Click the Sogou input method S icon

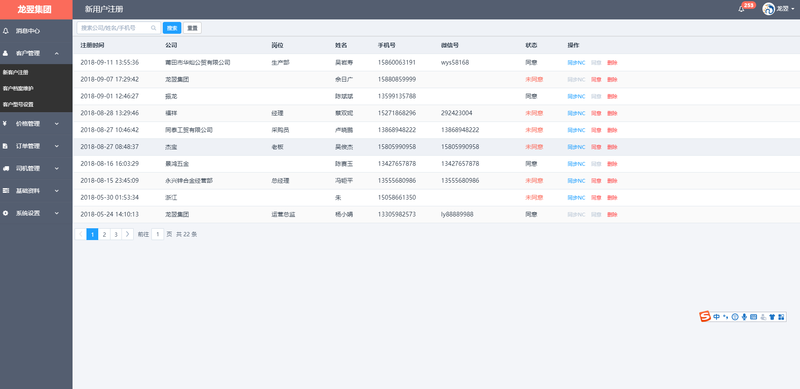705,317
